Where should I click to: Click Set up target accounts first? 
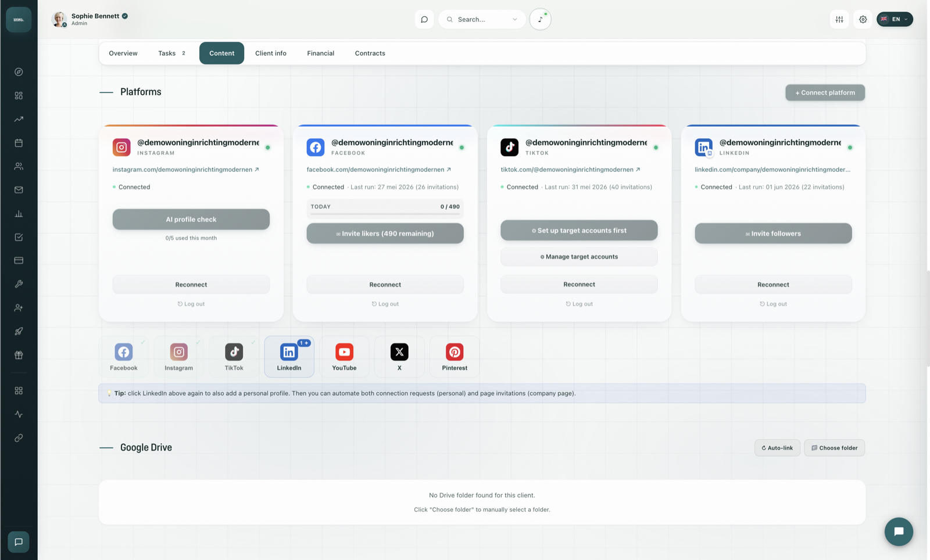[579, 230]
